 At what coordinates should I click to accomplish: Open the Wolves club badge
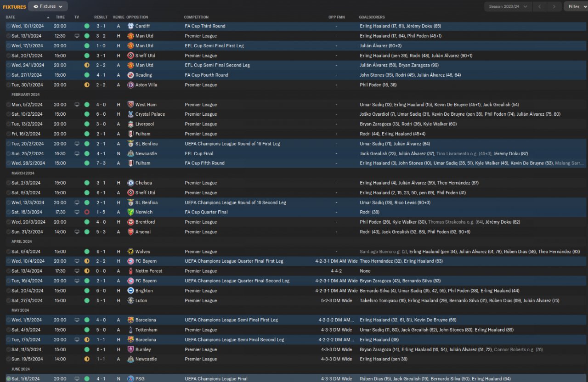(130, 252)
